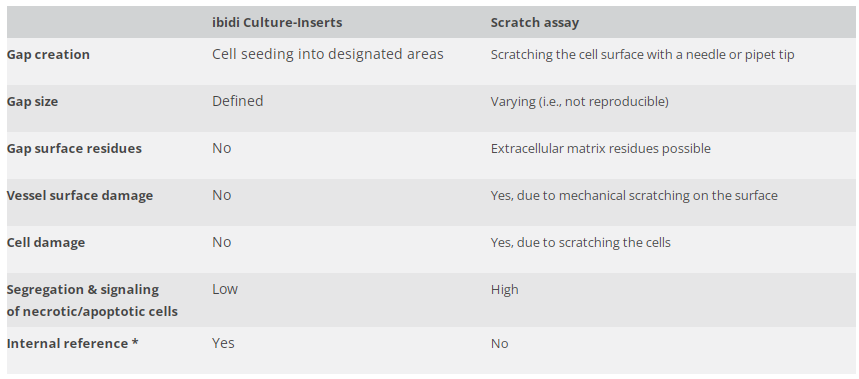Click the 'Internal reference *' row label
Image resolution: width=859 pixels, height=379 pixels.
[x=72, y=343]
